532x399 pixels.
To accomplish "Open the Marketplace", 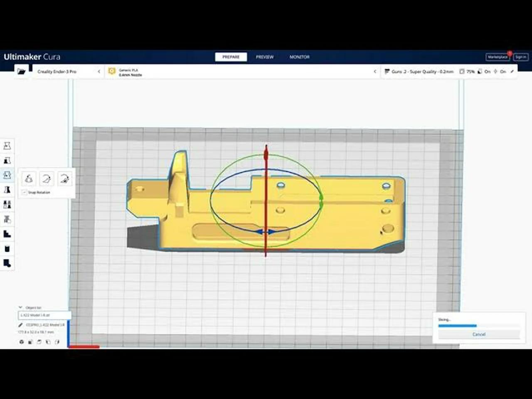I will pos(498,57).
